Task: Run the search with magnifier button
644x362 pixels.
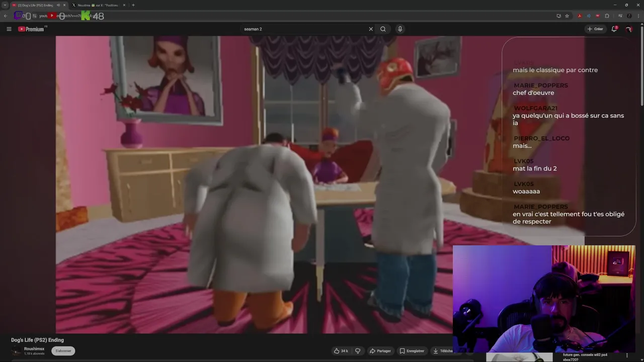Action: [x=383, y=29]
